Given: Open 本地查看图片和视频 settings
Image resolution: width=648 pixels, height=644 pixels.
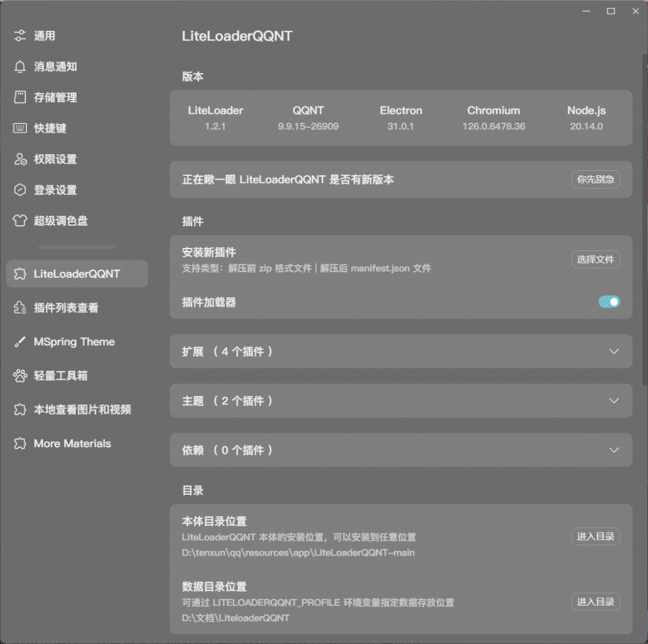Looking at the screenshot, I should [77, 409].
